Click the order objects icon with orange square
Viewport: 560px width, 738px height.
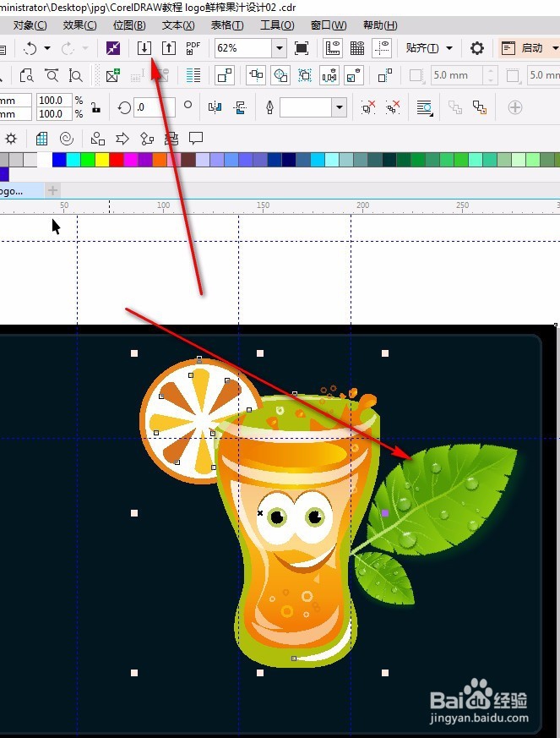[x=480, y=107]
